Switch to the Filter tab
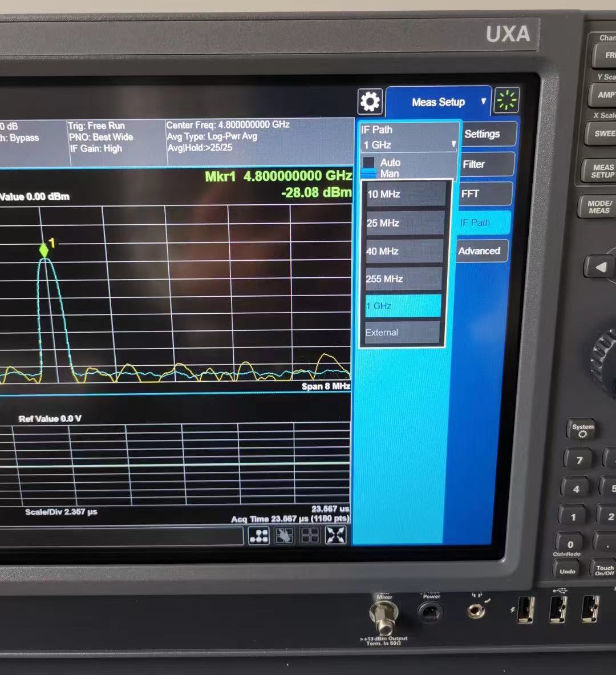 pos(487,164)
